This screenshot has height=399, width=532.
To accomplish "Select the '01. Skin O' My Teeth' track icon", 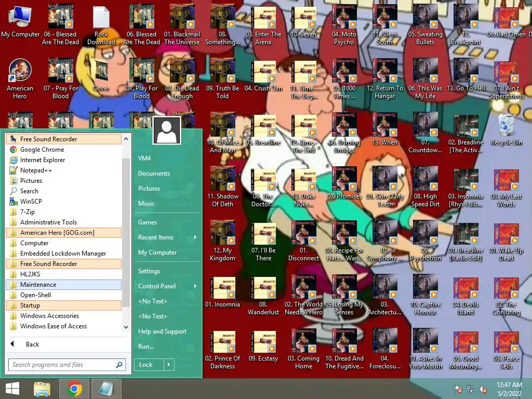I will point(384,187).
